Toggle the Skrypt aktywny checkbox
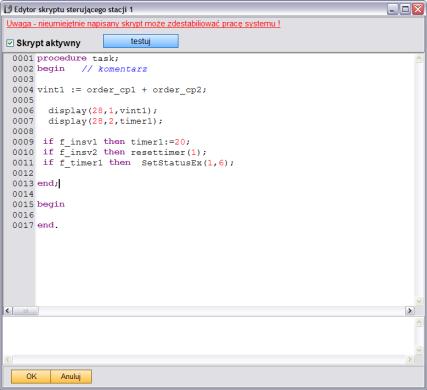The height and width of the screenshot is (390, 427). [10, 43]
